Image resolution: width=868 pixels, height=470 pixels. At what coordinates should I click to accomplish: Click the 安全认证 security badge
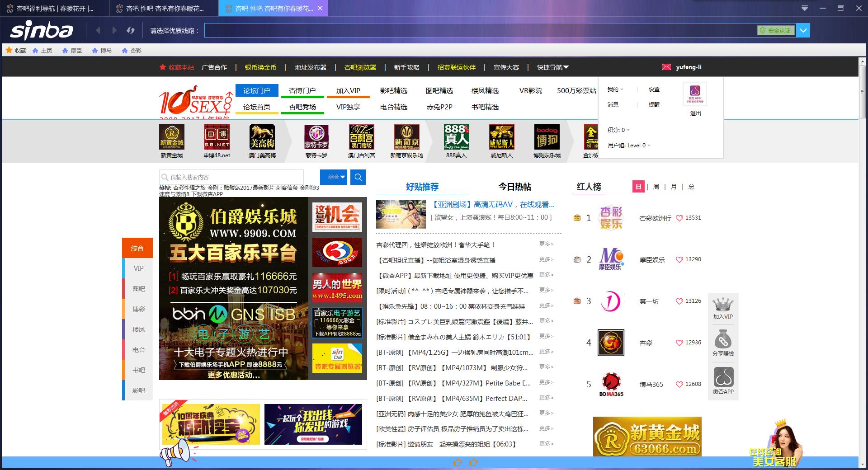[x=776, y=30]
